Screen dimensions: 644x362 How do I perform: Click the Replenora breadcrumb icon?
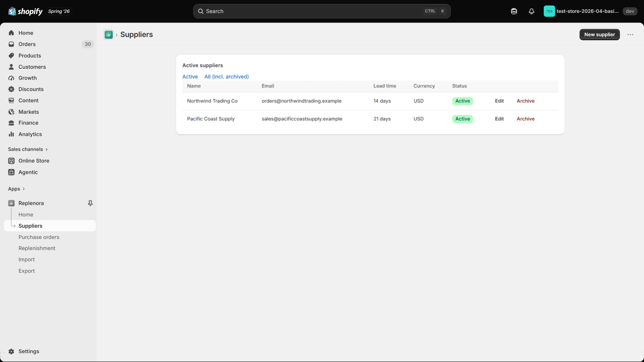(109, 35)
